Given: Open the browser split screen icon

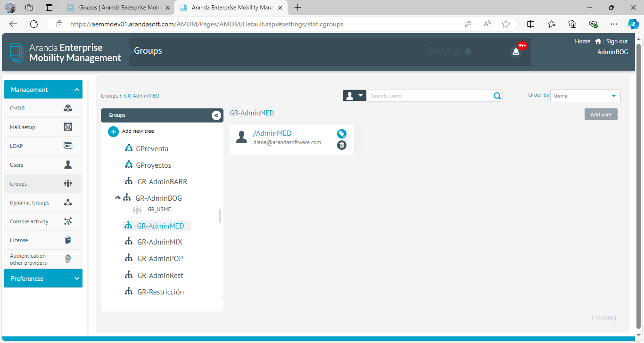Looking at the screenshot, I should tap(530, 24).
